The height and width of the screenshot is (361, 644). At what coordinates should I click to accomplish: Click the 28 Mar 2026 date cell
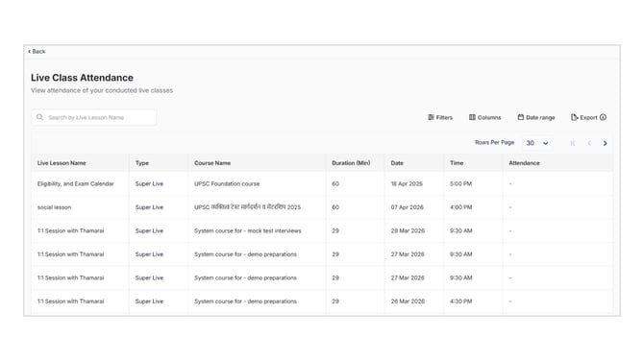pyautogui.click(x=408, y=230)
